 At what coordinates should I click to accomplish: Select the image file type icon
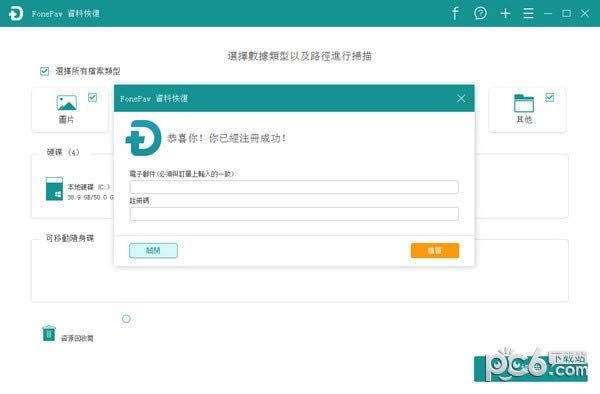[x=67, y=103]
